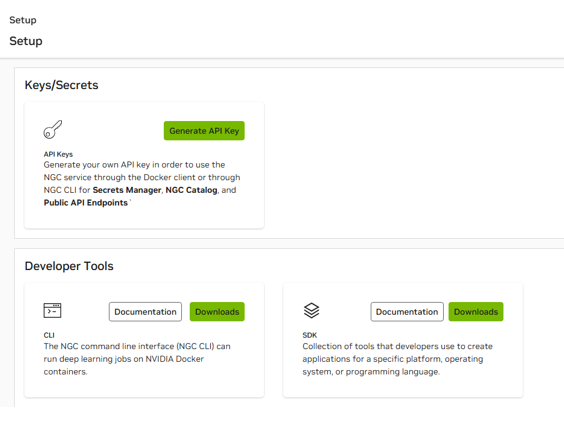Screen dimensions: 564x421
Task: Click the CLI label under terminal icon
Action: (x=49, y=335)
